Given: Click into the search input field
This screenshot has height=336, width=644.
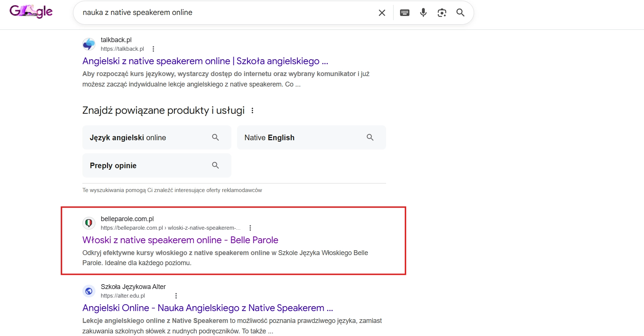Looking at the screenshot, I should (x=224, y=13).
